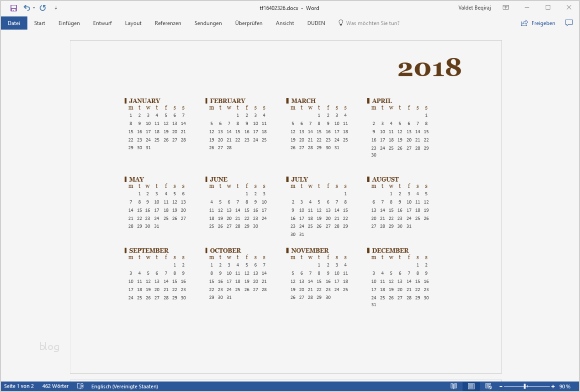Click the zoom out minus button
Screen dimensions: 580x392
pyautogui.click(x=501, y=386)
